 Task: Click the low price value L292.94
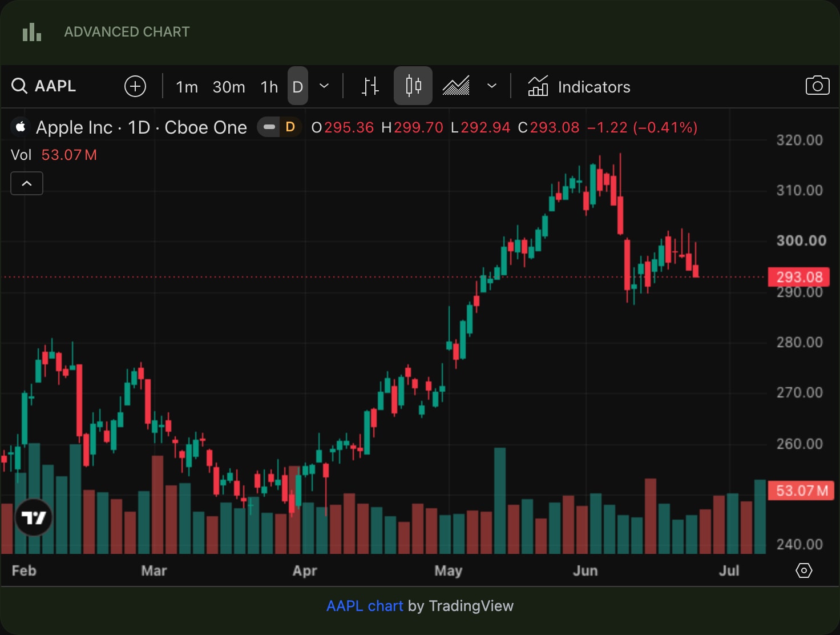click(x=480, y=127)
